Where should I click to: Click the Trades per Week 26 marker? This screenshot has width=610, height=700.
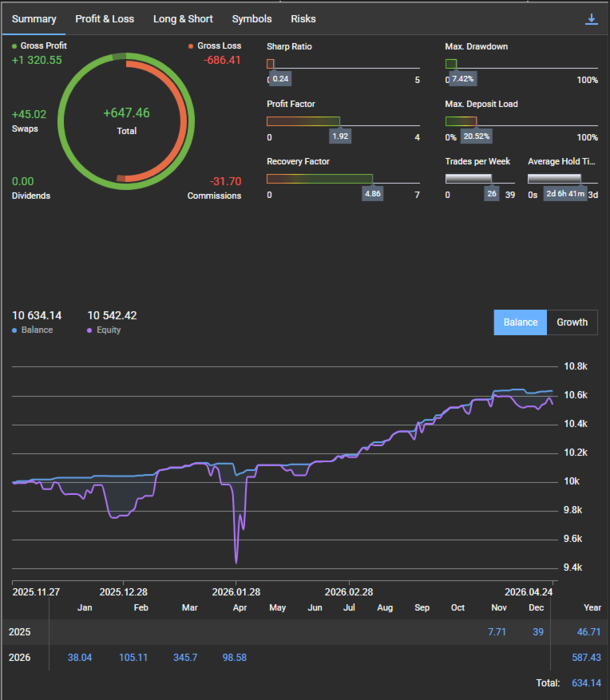491,193
